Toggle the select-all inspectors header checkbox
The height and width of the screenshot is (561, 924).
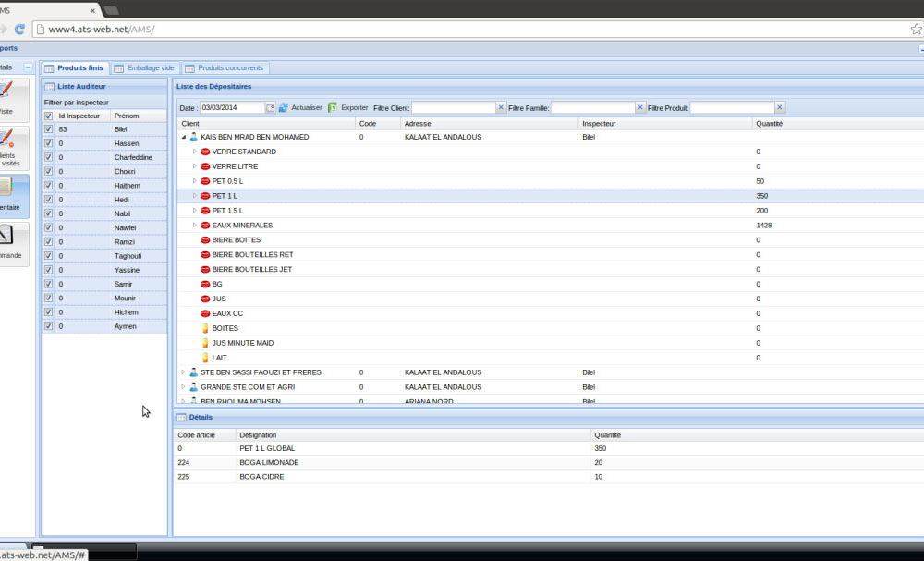(x=49, y=116)
